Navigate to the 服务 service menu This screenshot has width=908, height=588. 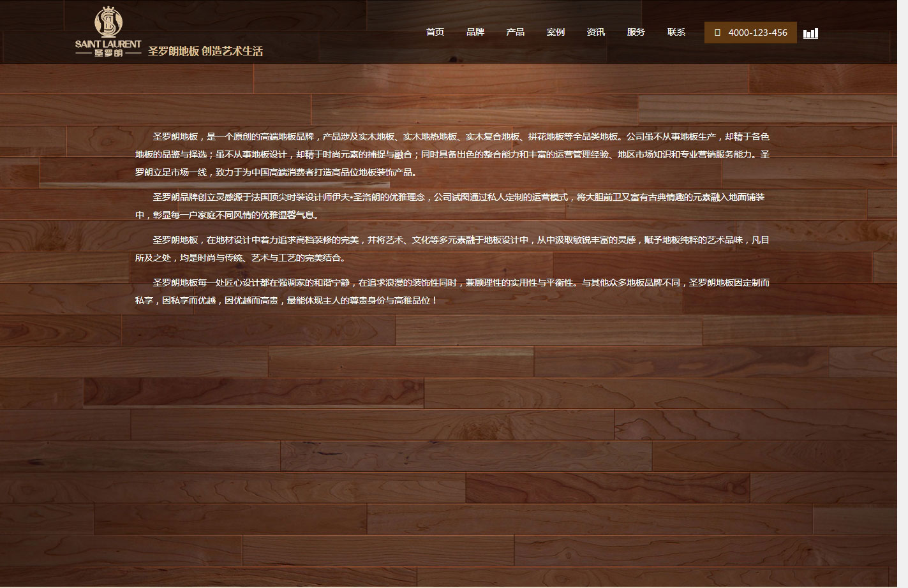click(636, 32)
